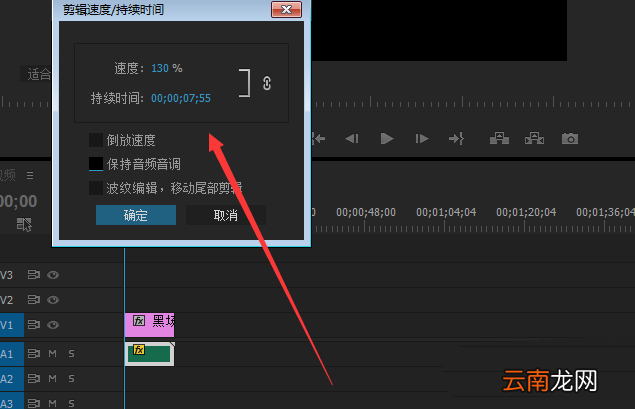The image size is (635, 409).
Task: Play the program monitor
Action: [x=387, y=139]
